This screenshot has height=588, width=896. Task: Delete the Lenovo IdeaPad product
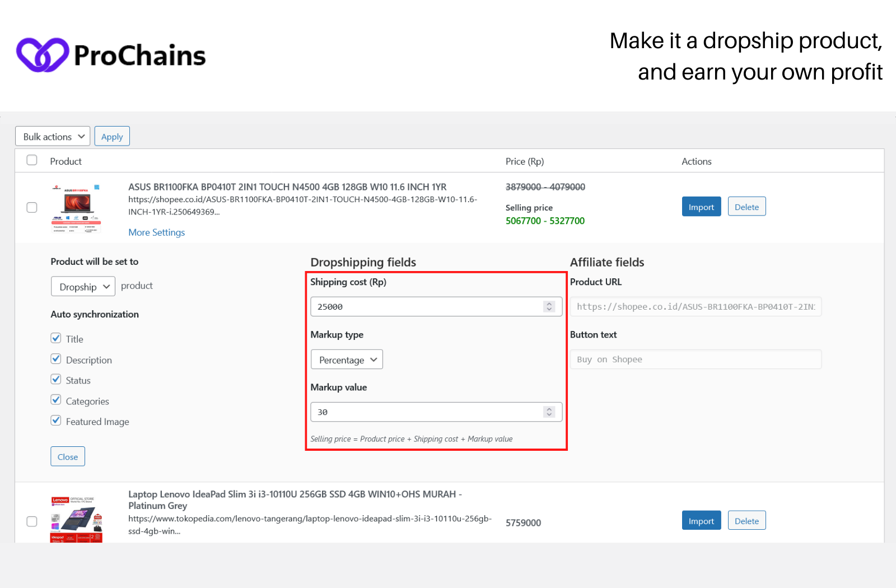coord(747,520)
